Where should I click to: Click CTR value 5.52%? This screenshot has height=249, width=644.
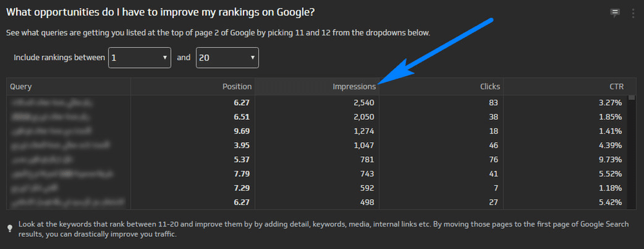[611, 174]
